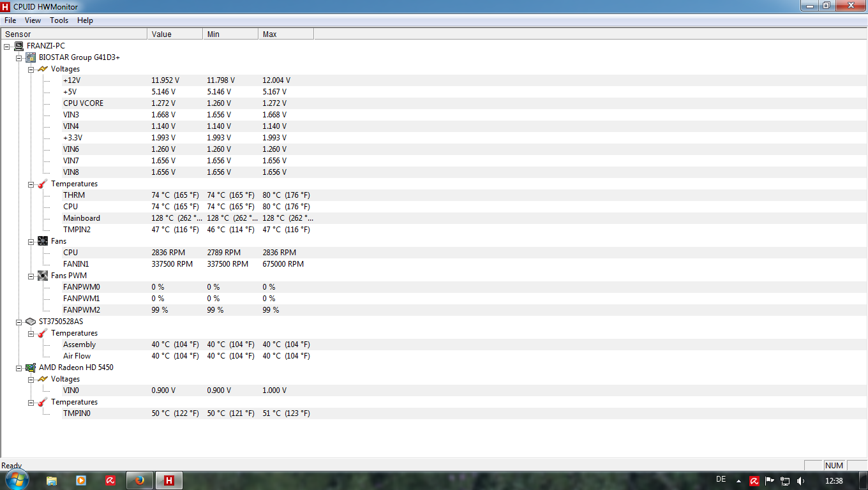The height and width of the screenshot is (490, 868).
Task: Open the File menu
Action: point(10,20)
